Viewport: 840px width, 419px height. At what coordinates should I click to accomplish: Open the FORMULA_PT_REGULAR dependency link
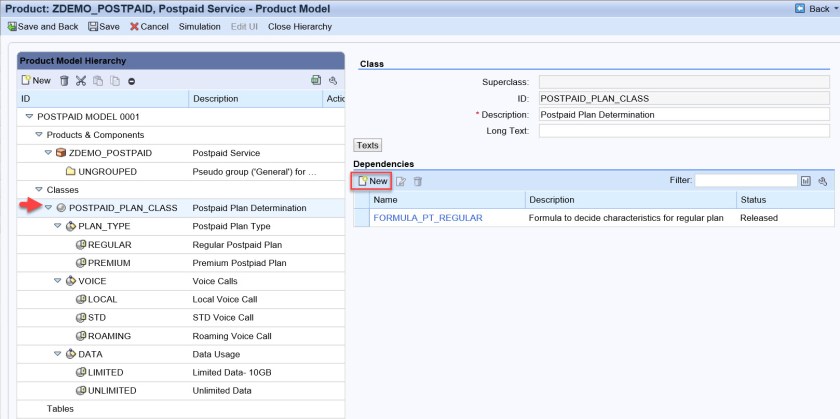(428, 217)
